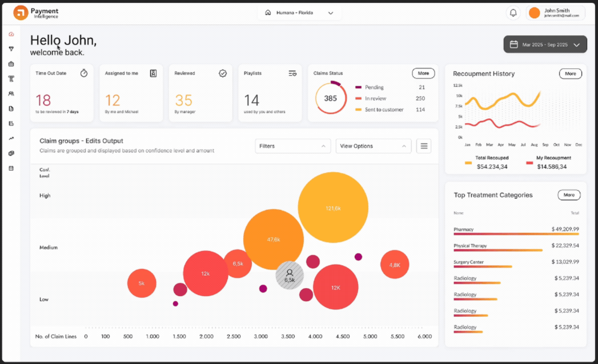Open the hamburger menu beside View Options
Image resolution: width=598 pixels, height=364 pixels.
click(424, 146)
